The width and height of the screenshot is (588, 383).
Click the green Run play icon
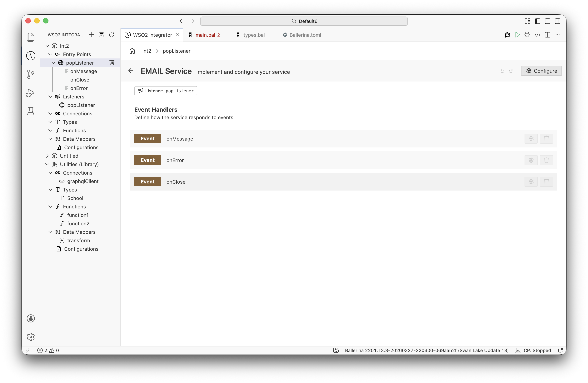[517, 35]
